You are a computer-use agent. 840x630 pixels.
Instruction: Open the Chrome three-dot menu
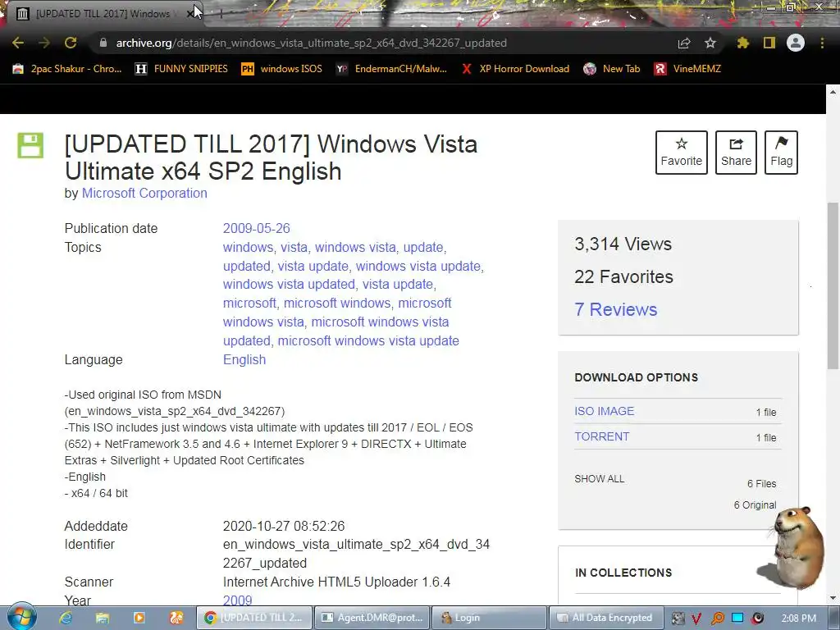point(822,43)
